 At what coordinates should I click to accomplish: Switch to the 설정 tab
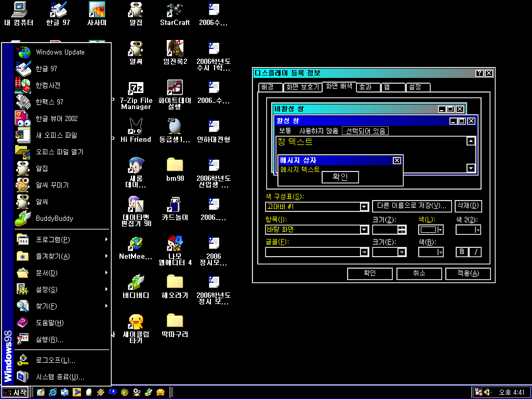click(418, 87)
